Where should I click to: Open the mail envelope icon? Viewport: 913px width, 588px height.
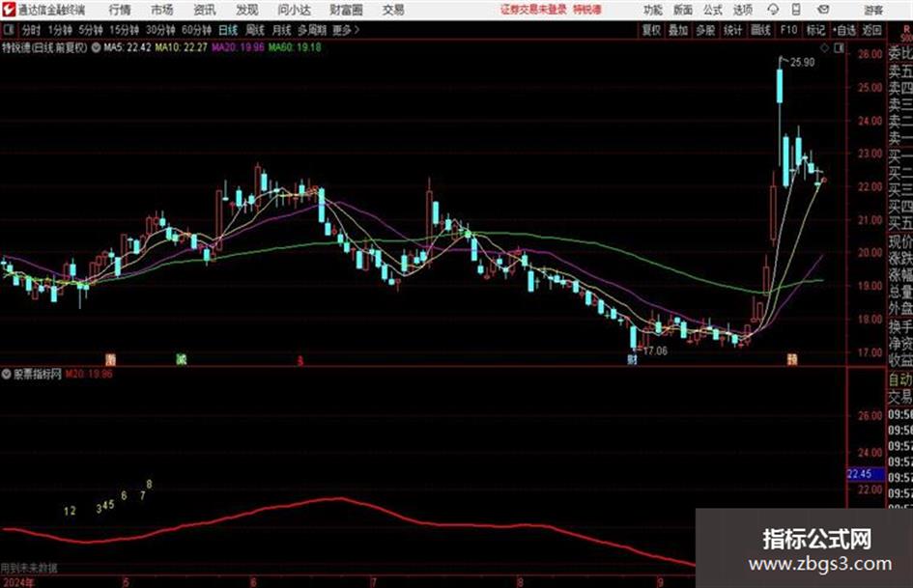[x=823, y=10]
